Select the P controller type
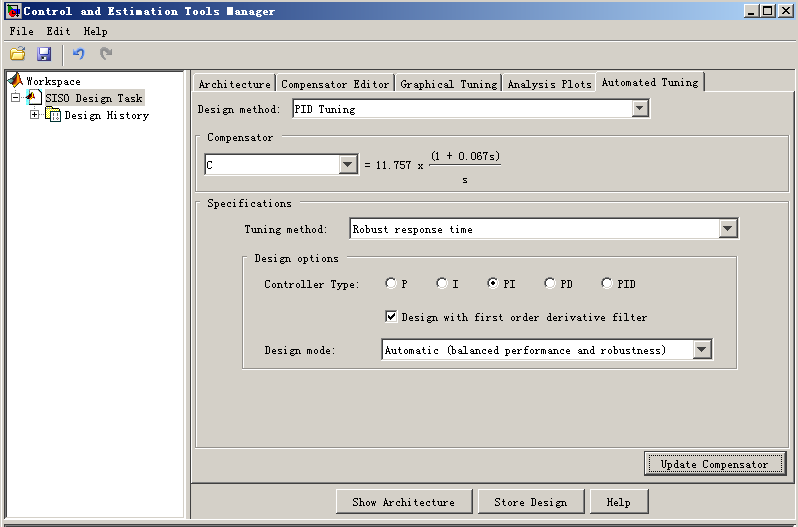 pyautogui.click(x=390, y=283)
